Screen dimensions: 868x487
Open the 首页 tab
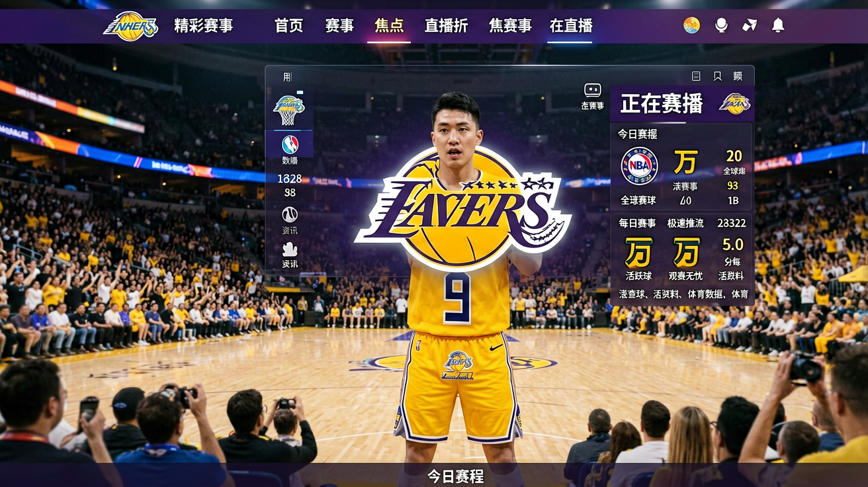289,26
